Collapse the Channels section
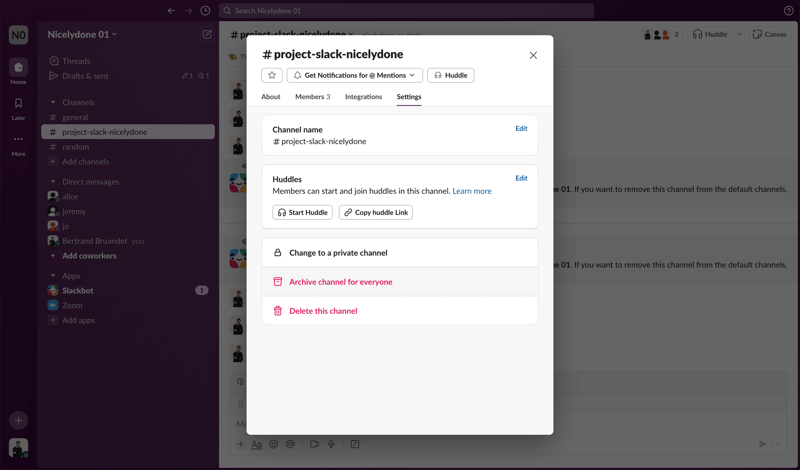Image resolution: width=800 pixels, height=470 pixels. coord(53,103)
